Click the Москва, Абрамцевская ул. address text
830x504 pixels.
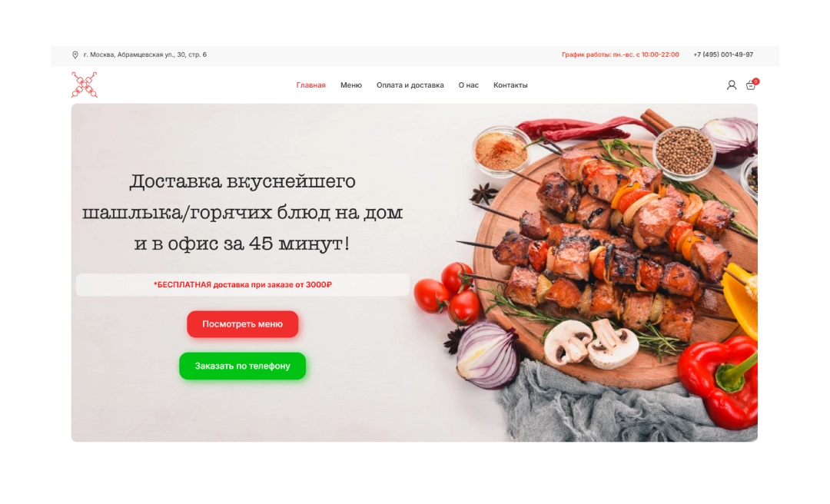(145, 55)
